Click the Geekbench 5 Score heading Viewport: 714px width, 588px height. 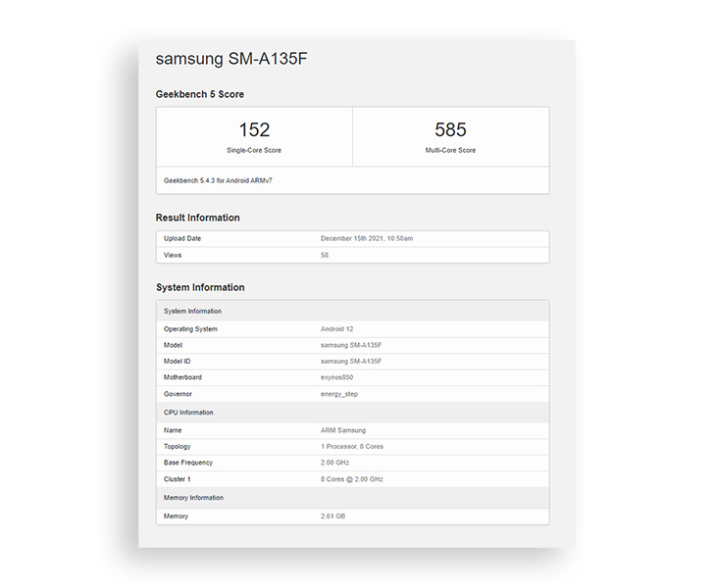(200, 94)
